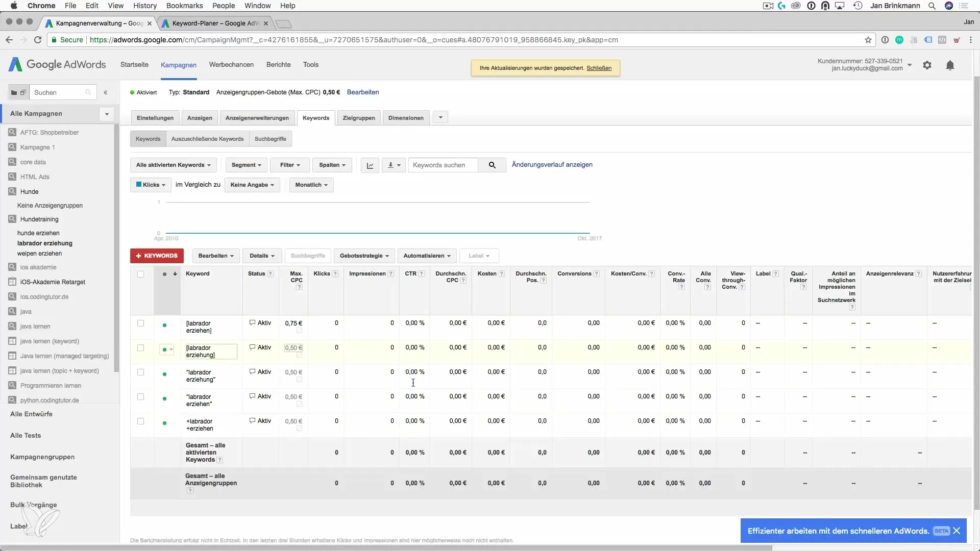Screen dimensions: 980x551
Task: Toggle the chart display icon
Action: pyautogui.click(x=370, y=165)
